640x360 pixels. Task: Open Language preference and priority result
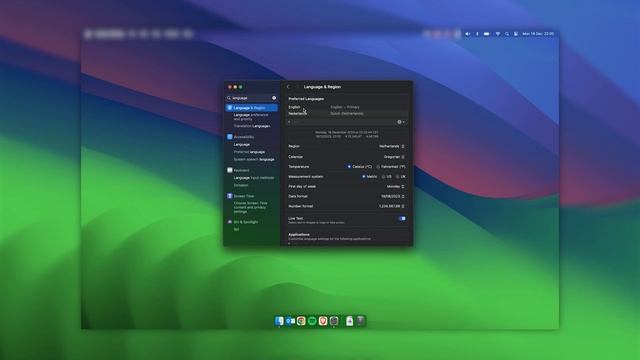pos(251,117)
